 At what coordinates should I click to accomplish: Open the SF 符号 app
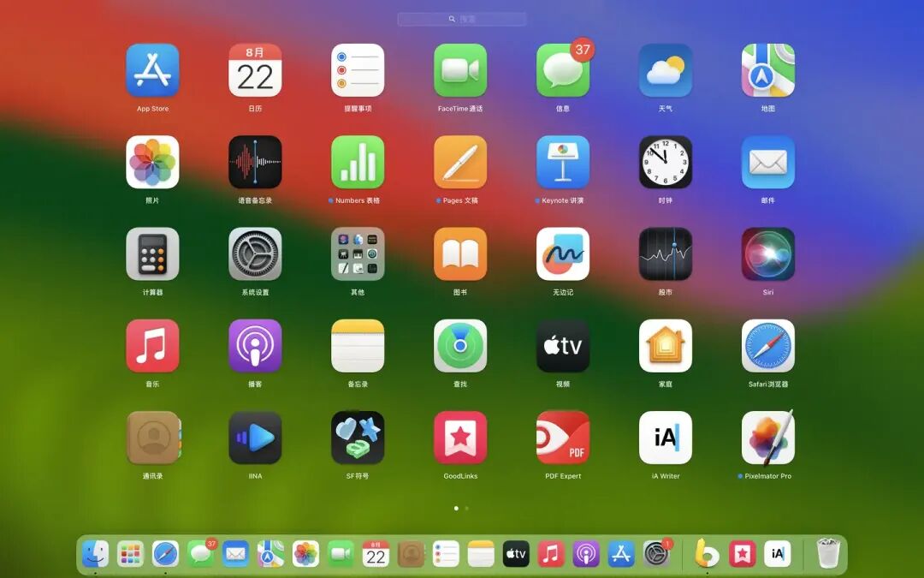[x=358, y=438]
